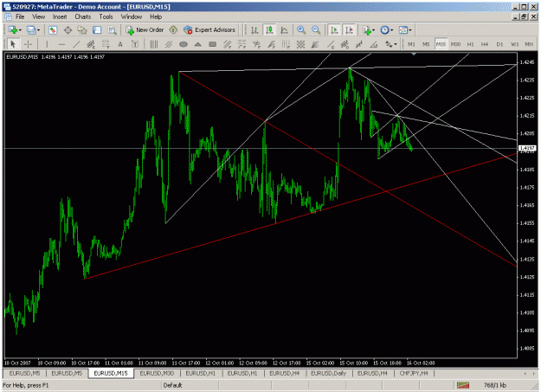Expand the templates dropdown arrow
541x392 pixels.
410,30
